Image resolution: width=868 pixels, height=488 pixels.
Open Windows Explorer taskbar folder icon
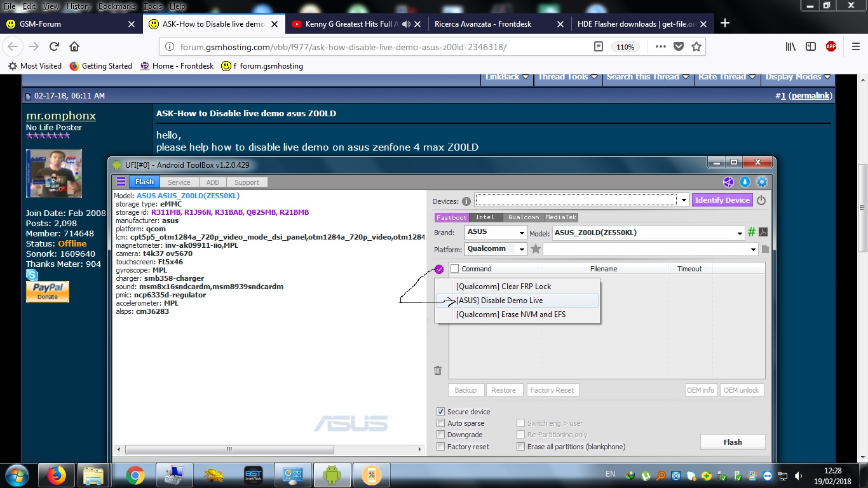[x=93, y=475]
